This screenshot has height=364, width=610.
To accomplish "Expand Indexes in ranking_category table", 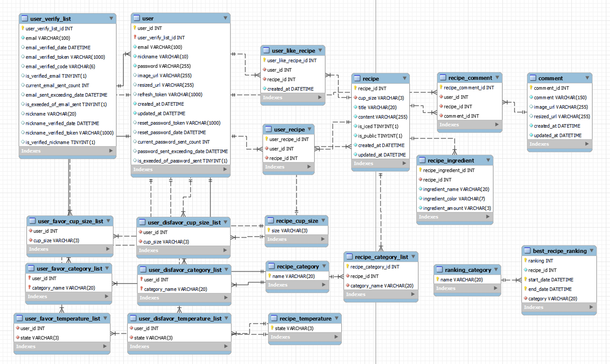I will 496,288.
